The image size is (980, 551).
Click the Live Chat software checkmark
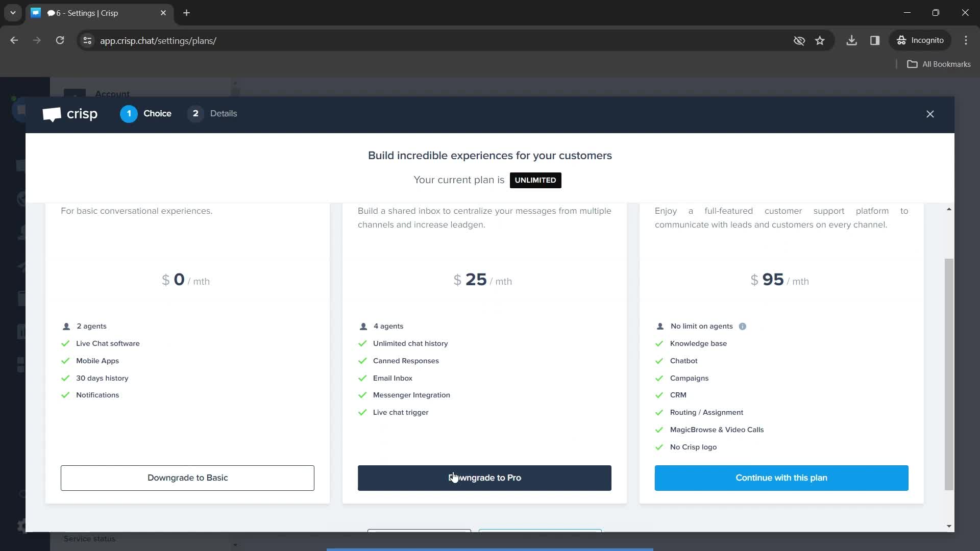coord(65,344)
